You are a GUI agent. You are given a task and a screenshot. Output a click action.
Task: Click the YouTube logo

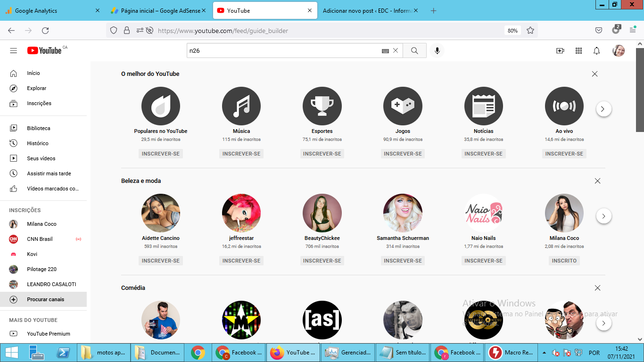pos(44,50)
